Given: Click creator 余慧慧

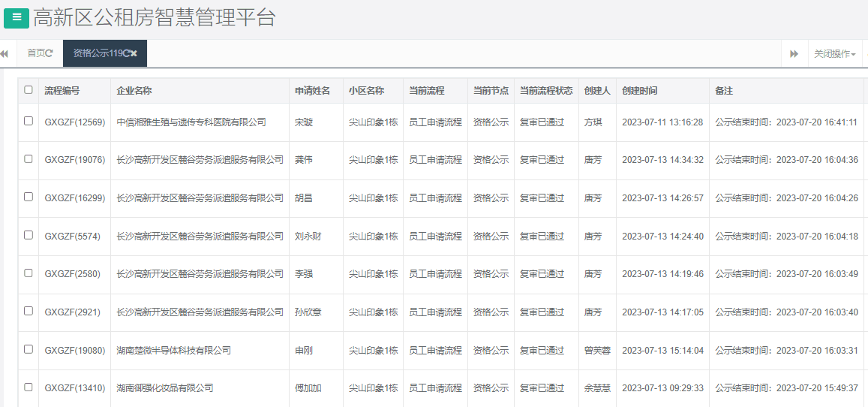Looking at the screenshot, I should click(597, 388).
